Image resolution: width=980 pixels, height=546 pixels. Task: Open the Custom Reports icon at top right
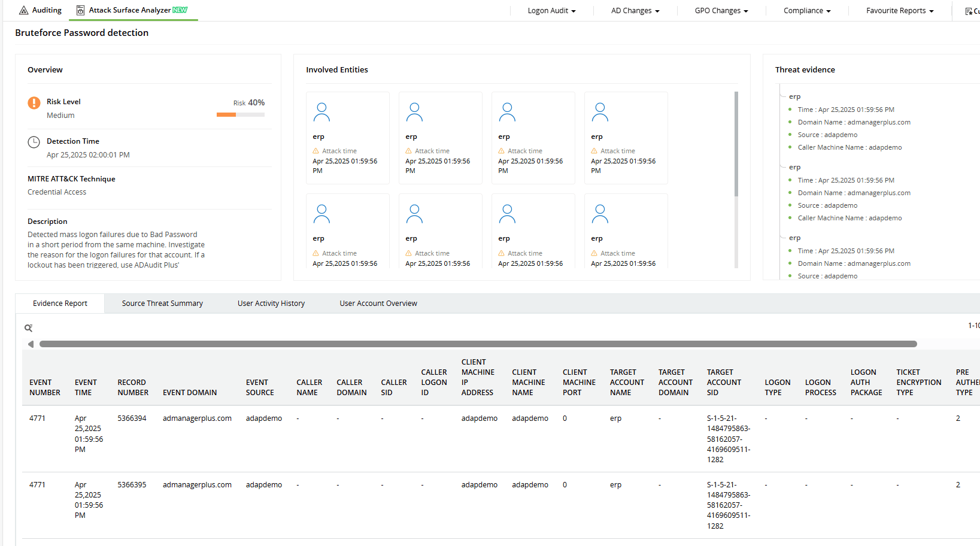pos(968,10)
